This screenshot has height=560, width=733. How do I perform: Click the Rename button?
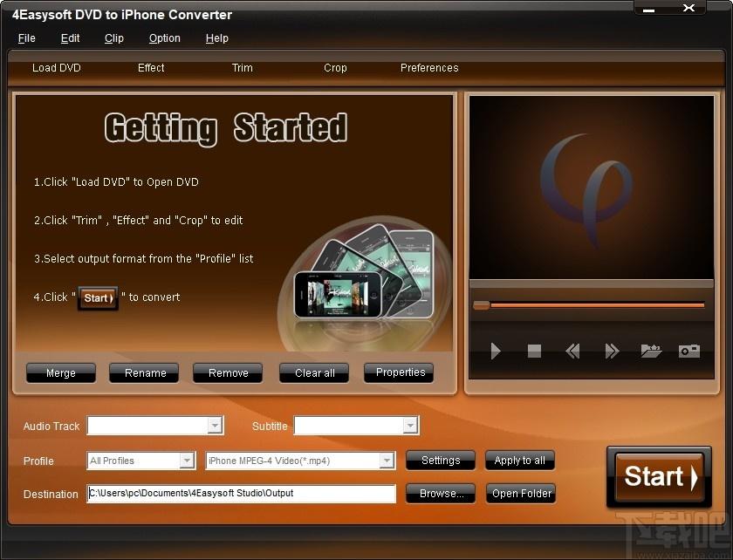(x=144, y=373)
